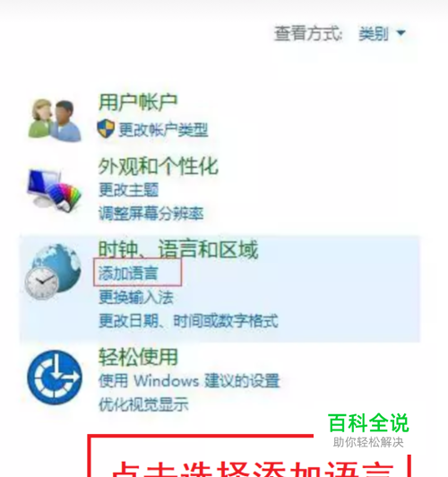
Task: Select the 更换输入法 link
Action: (136, 297)
